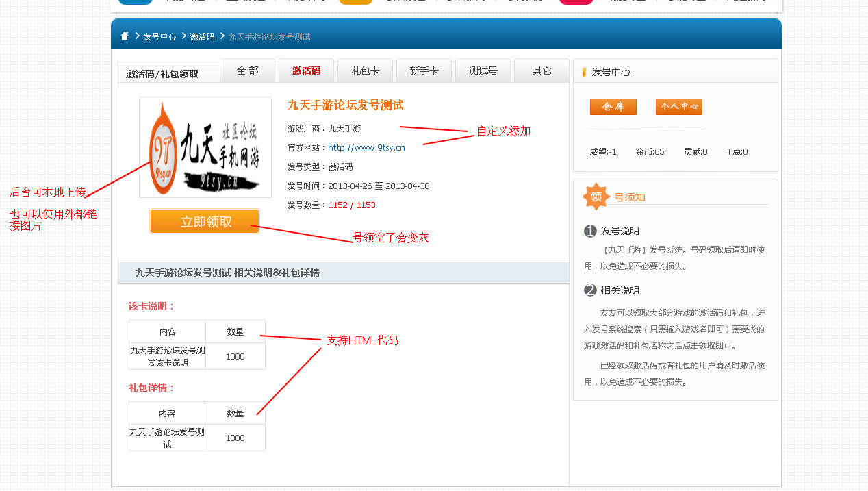Image resolution: width=868 pixels, height=491 pixels.
Task: Open the http://www.9tsy.cn link
Action: 366,147
